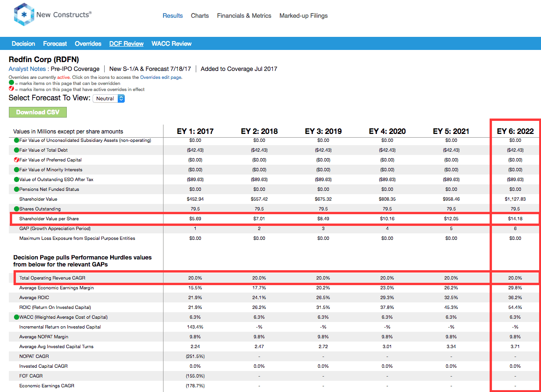Viewport: 541px width, 392px height.
Task: Click Shareholder Value per Share row label
Action: pos(49,218)
